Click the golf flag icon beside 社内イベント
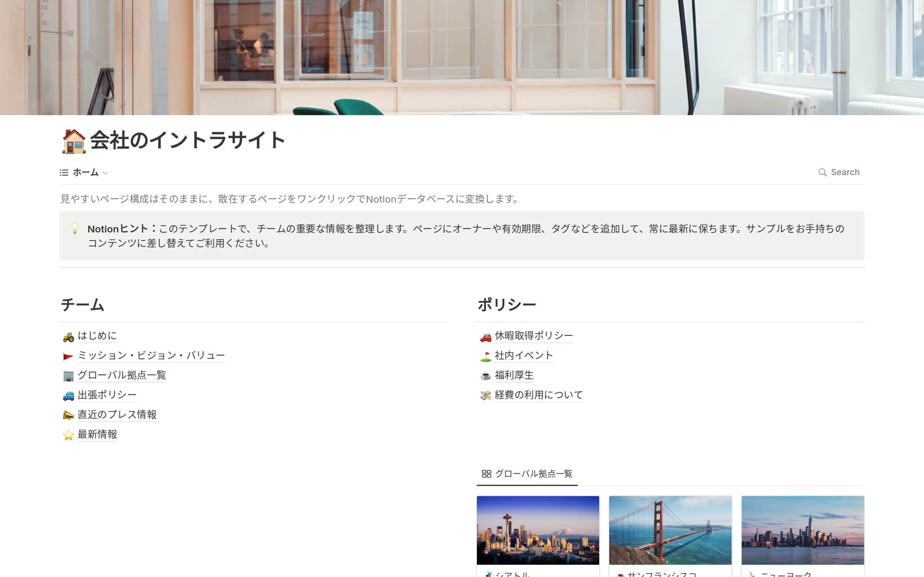Screen dimensions: 924x577 click(x=485, y=356)
